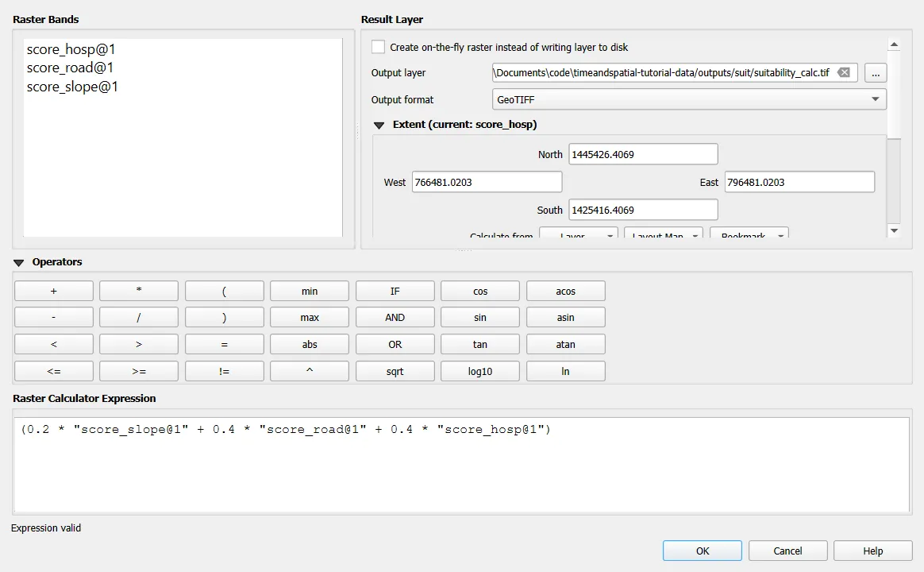The height and width of the screenshot is (572, 924).
Task: Insert the greater-than-or-equal operator
Action: click(x=138, y=371)
